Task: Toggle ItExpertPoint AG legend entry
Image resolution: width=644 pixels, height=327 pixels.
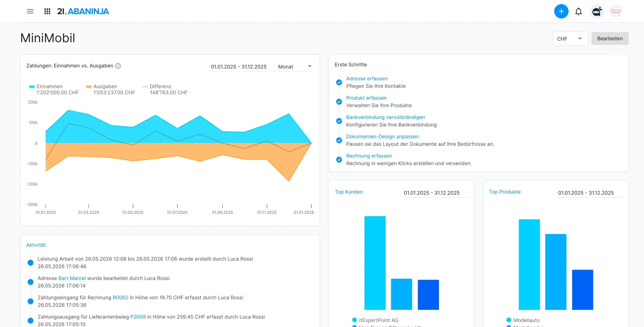Action: (x=375, y=320)
